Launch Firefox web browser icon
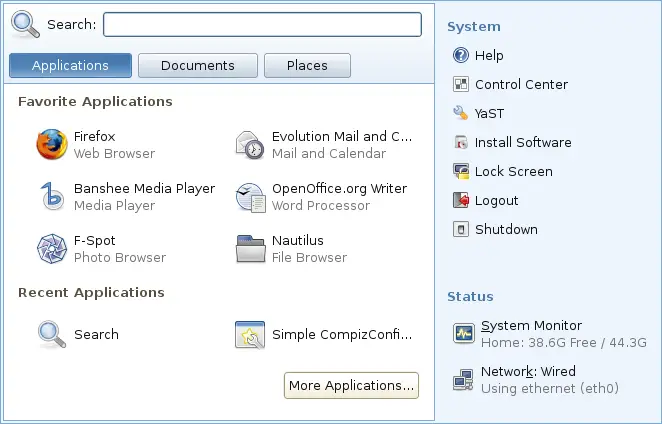Image resolution: width=662 pixels, height=424 pixels. [51, 145]
